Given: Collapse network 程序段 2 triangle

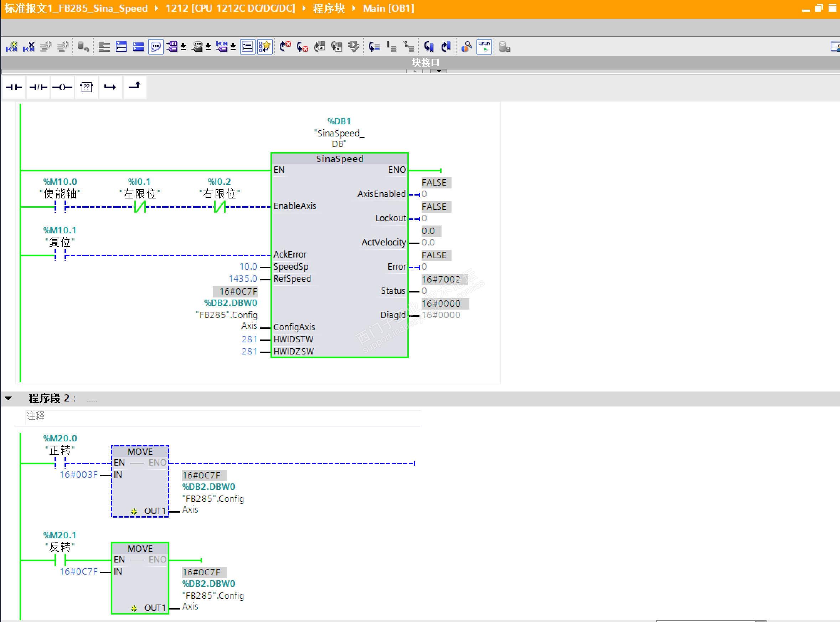Looking at the screenshot, I should pos(8,398).
